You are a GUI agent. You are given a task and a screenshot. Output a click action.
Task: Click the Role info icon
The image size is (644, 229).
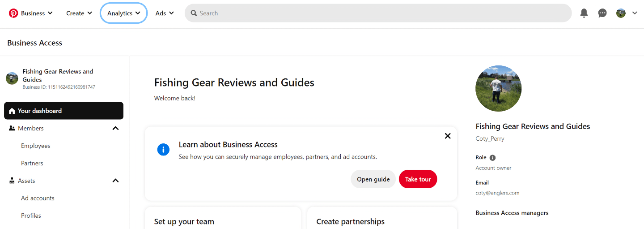coord(492,158)
